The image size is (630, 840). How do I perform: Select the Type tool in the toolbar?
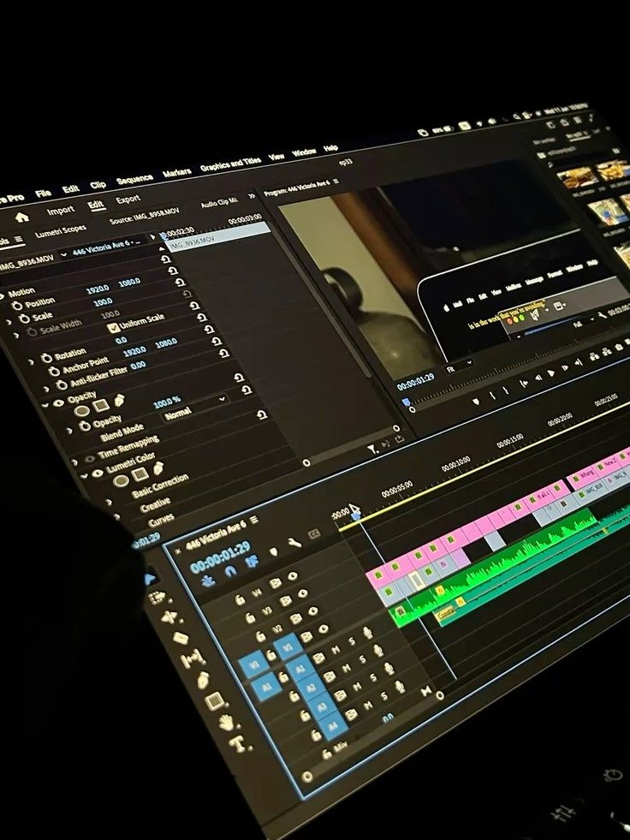pyautogui.click(x=236, y=744)
